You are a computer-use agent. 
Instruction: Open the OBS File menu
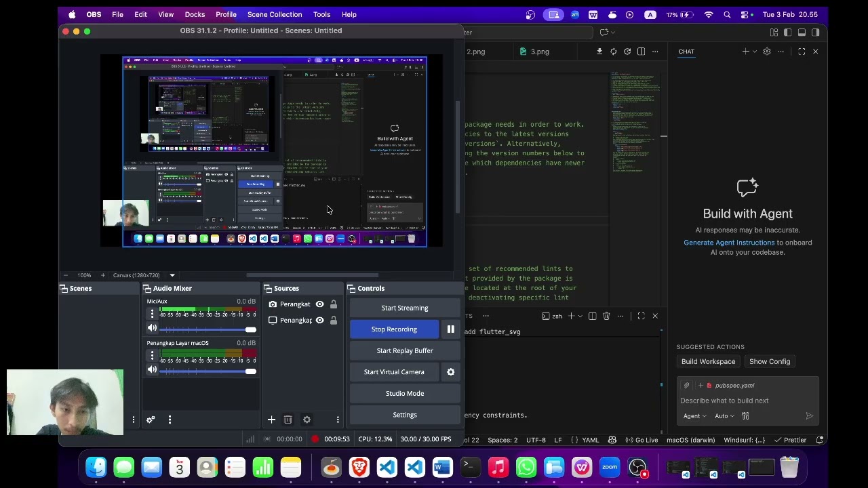(117, 14)
